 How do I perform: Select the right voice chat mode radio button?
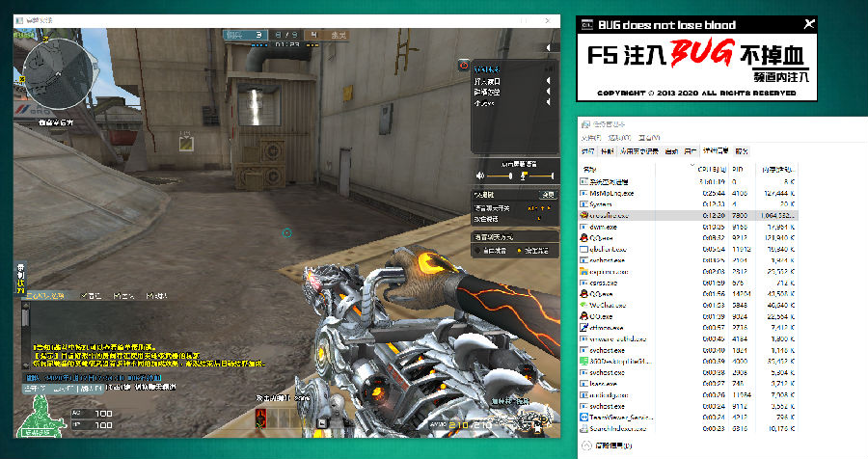pyautogui.click(x=519, y=251)
